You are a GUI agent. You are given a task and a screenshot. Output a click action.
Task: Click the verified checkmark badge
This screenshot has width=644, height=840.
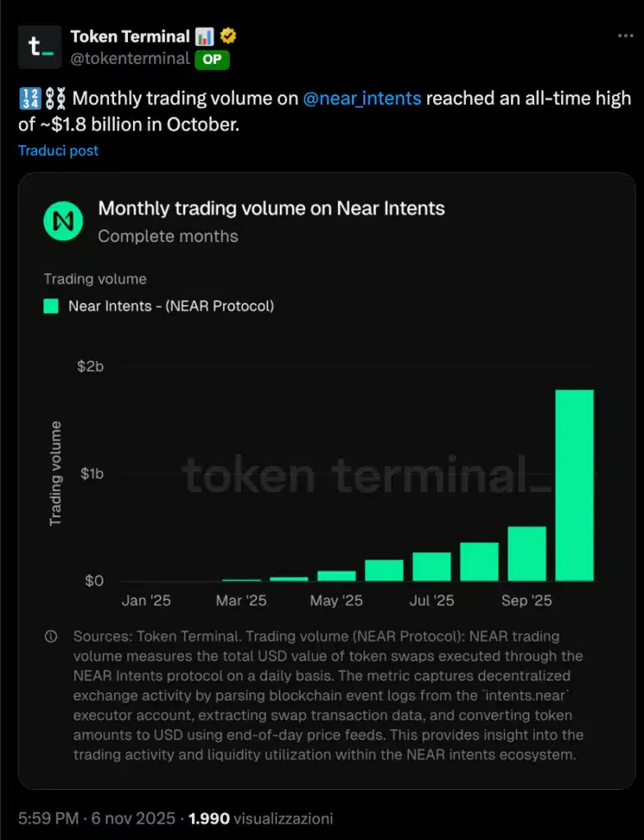[x=228, y=34]
